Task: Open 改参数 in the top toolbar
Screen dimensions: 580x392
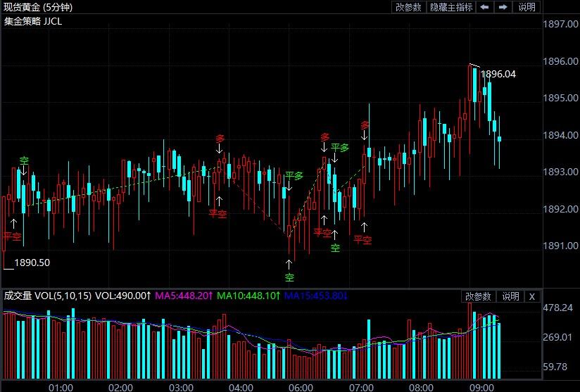Action: pos(408,7)
